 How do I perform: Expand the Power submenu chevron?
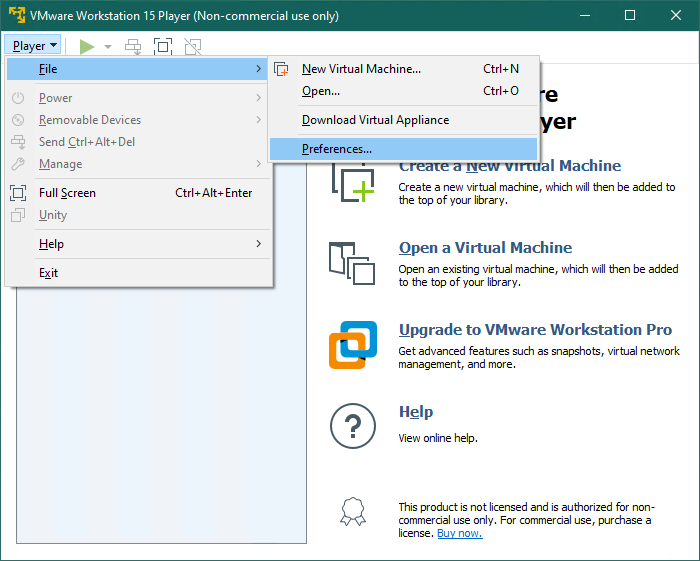[258, 98]
